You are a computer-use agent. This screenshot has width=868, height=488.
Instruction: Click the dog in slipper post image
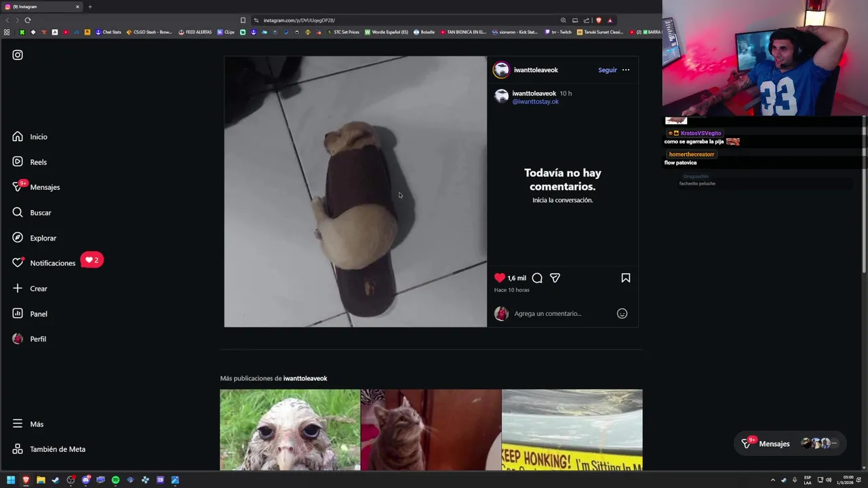pyautogui.click(x=355, y=192)
